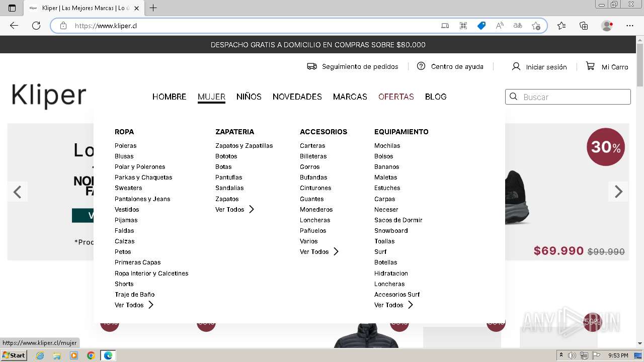Click the help question mark icon
The height and width of the screenshot is (362, 644).
tap(421, 66)
